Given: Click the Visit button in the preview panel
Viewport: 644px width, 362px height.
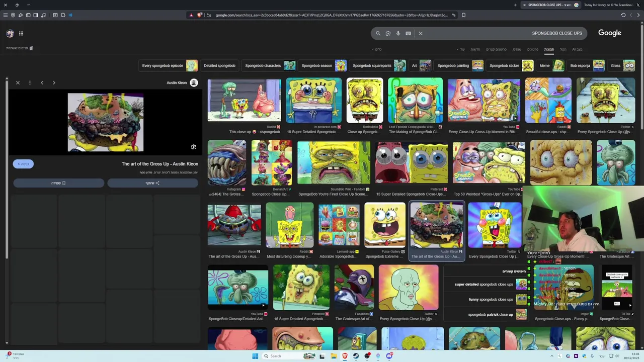Looking at the screenshot, I should click(23, 164).
